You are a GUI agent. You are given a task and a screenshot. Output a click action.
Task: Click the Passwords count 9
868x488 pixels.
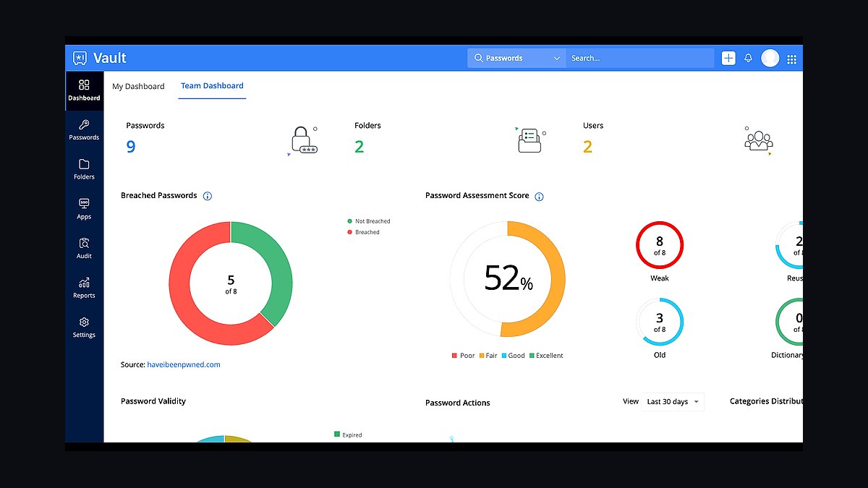click(131, 147)
